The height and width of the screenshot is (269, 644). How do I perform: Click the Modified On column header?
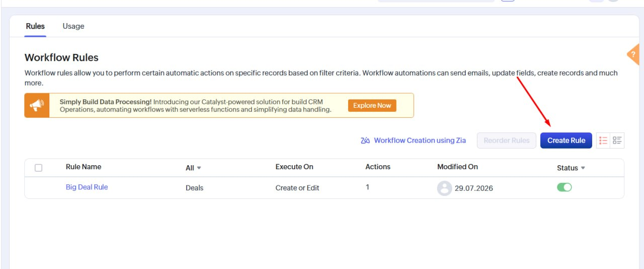coord(457,167)
